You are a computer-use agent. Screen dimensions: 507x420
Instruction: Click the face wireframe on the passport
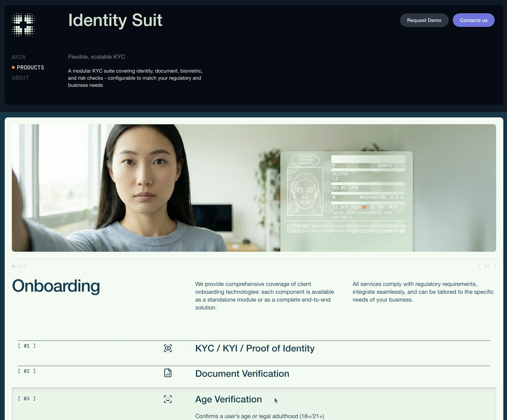tap(305, 191)
